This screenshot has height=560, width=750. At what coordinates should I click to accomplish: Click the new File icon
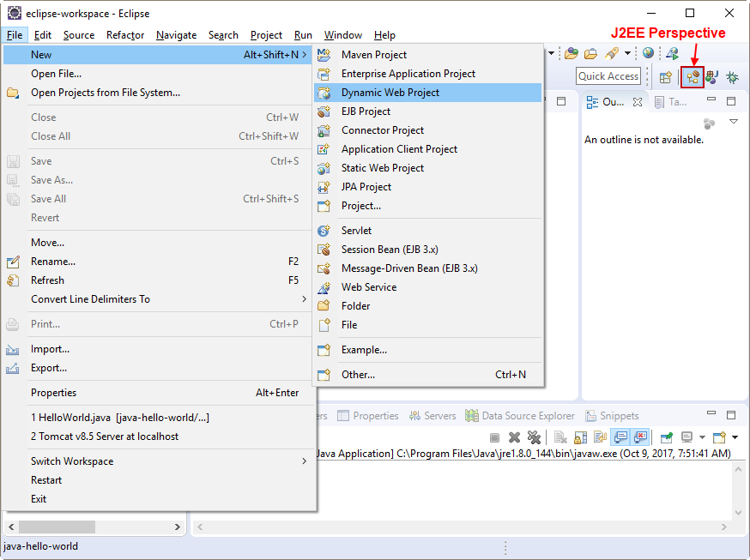click(324, 325)
